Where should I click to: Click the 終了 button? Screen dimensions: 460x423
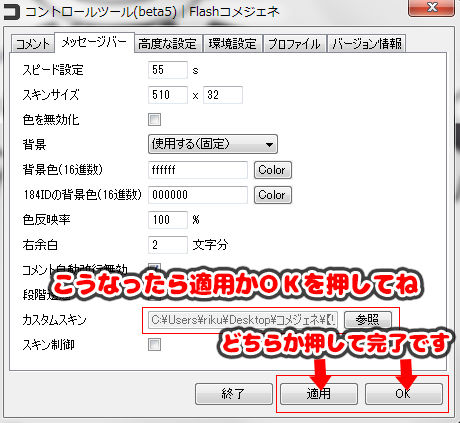click(234, 394)
